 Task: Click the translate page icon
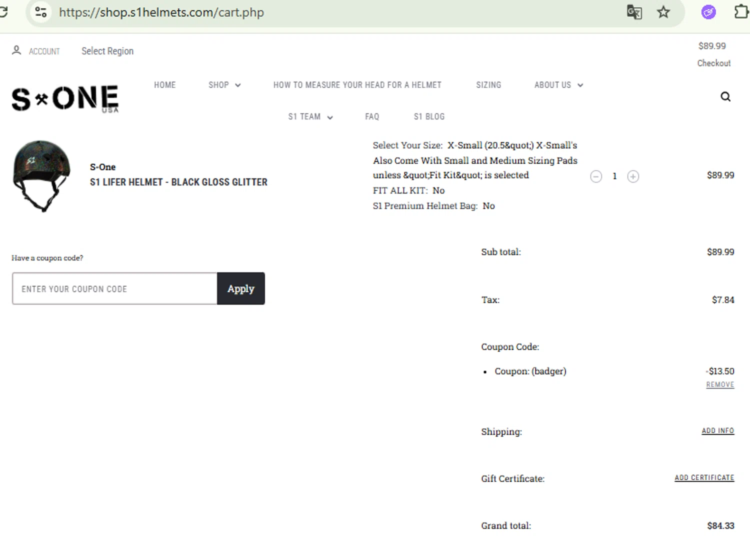634,12
